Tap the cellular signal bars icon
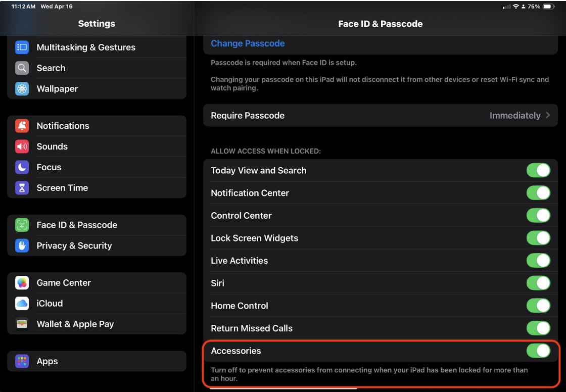The height and width of the screenshot is (392, 566). (507, 7)
